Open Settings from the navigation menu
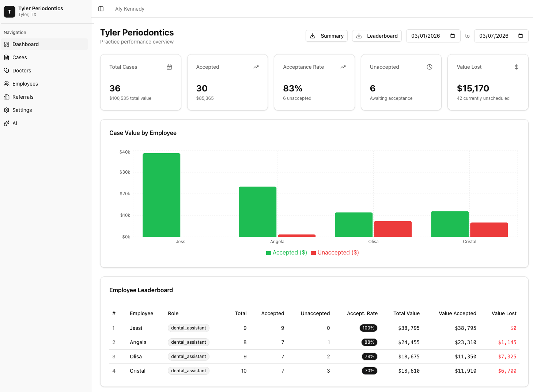Screen dimensions: 533x392 (x=22, y=110)
